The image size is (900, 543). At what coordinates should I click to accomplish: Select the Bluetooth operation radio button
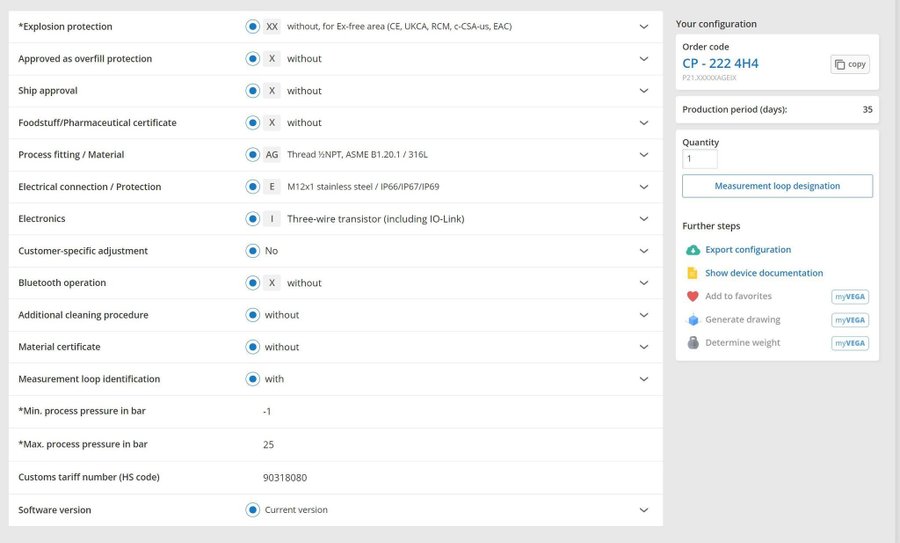pyautogui.click(x=252, y=283)
